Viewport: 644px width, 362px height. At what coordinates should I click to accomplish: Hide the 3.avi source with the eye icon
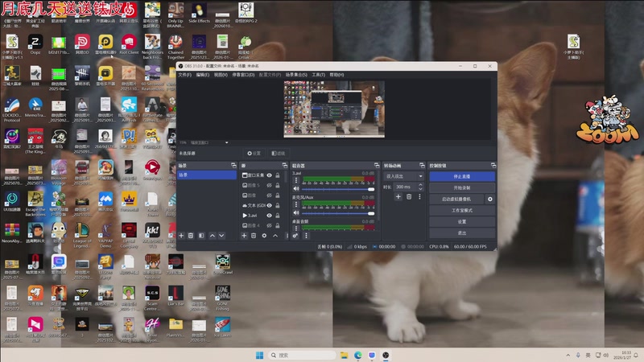[270, 216]
